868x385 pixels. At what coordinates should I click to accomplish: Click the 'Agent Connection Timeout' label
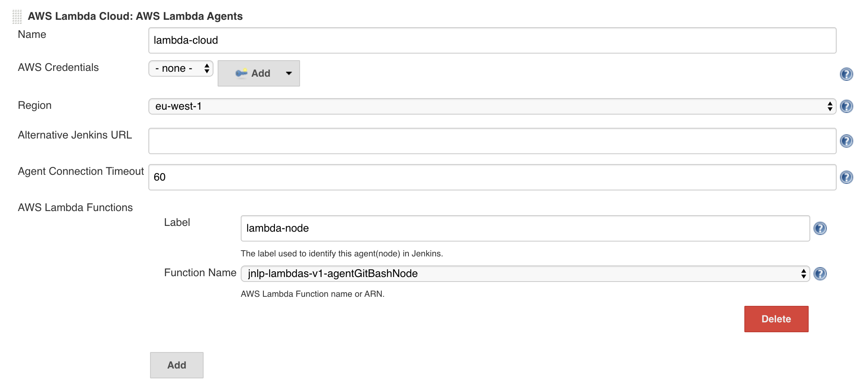coord(81,171)
